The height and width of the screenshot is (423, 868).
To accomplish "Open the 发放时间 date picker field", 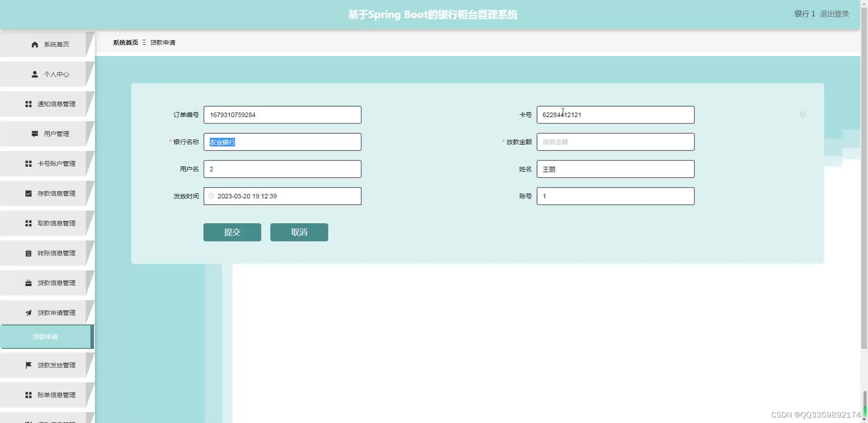I will [283, 196].
